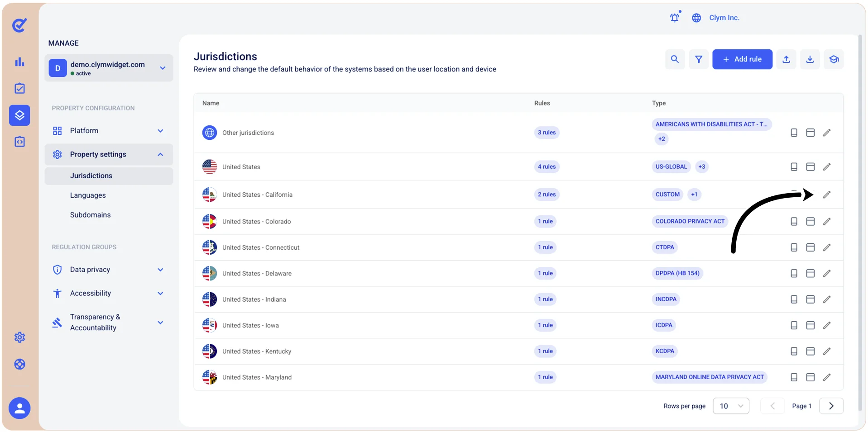Go to Languages settings
This screenshot has height=432, width=868.
click(88, 195)
